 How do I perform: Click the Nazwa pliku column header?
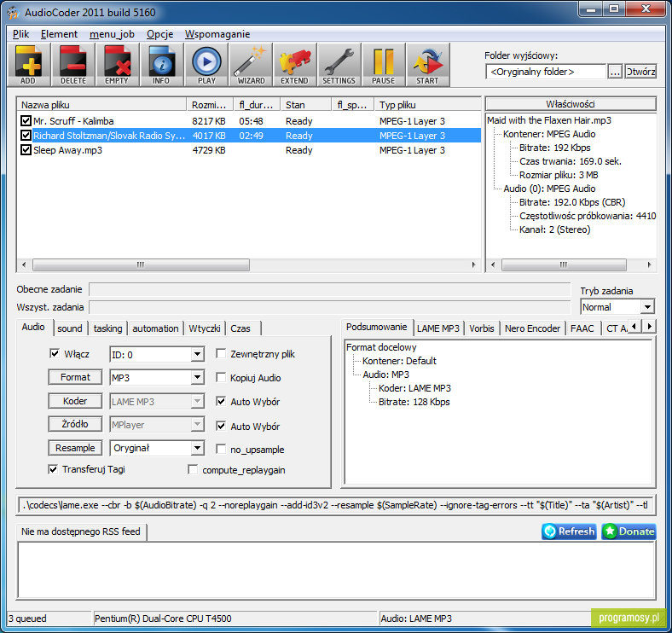[102, 105]
